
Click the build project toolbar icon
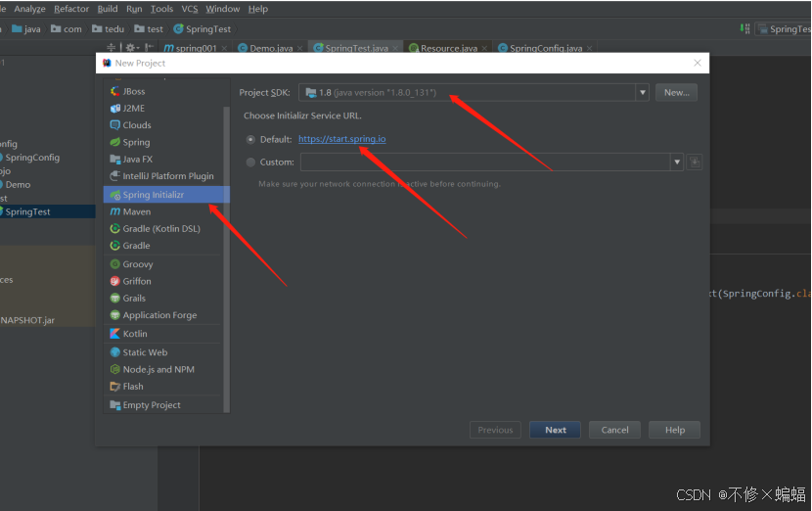(744, 29)
